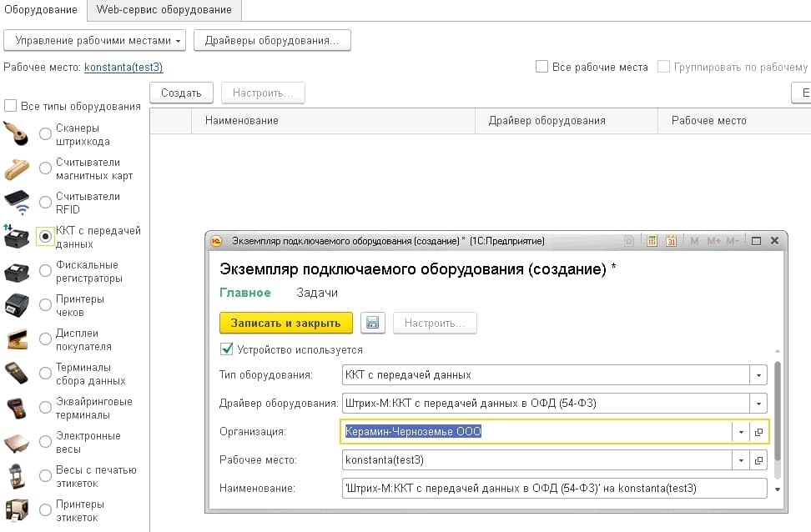Viewport: 811px width, 532px height.
Task: Switch to 'Оборудование' tab
Action: tap(41, 10)
